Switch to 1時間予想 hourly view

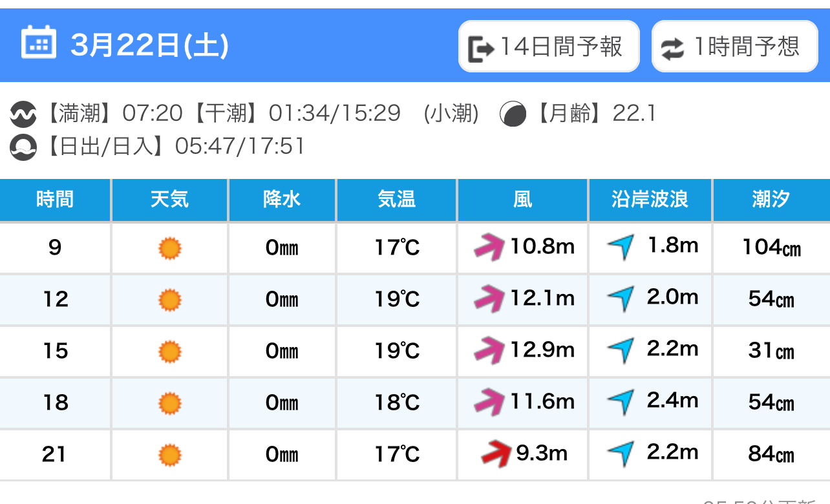tap(735, 47)
